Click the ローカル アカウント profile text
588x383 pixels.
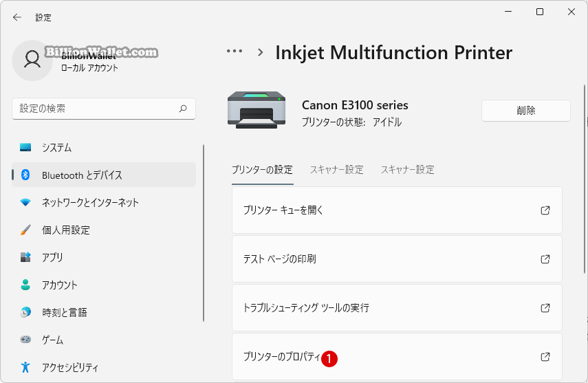(x=89, y=68)
